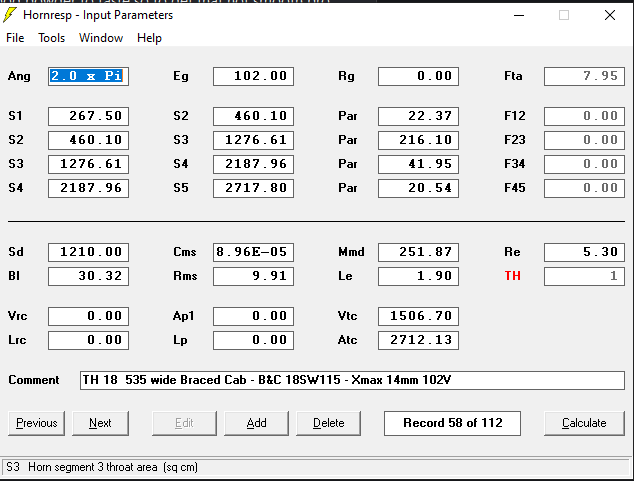The image size is (634, 481).
Task: Click the Re field showing 5.30
Action: (x=584, y=252)
